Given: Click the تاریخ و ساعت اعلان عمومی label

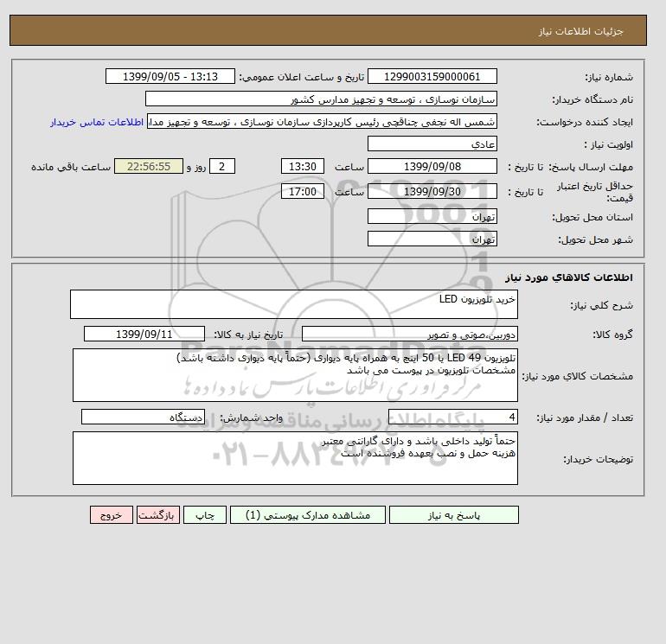Looking at the screenshot, I should coord(302,77).
